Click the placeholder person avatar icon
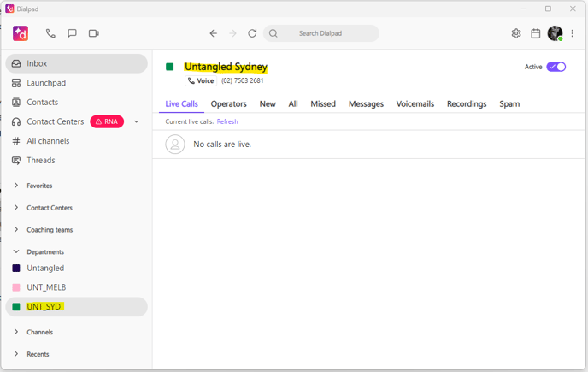 pyautogui.click(x=175, y=145)
